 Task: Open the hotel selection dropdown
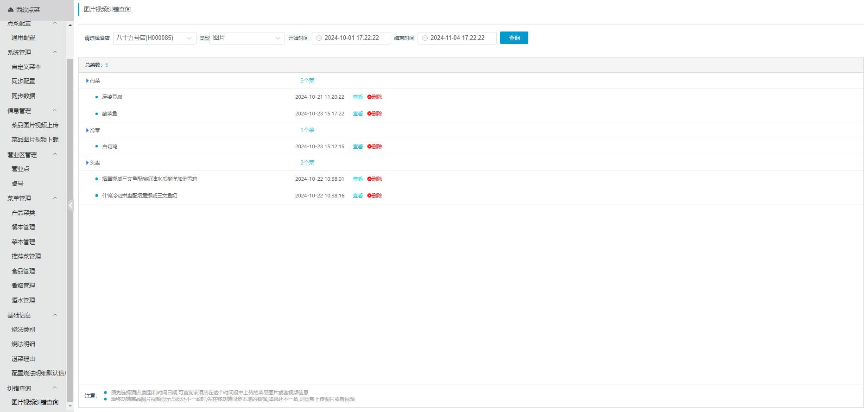tap(154, 38)
